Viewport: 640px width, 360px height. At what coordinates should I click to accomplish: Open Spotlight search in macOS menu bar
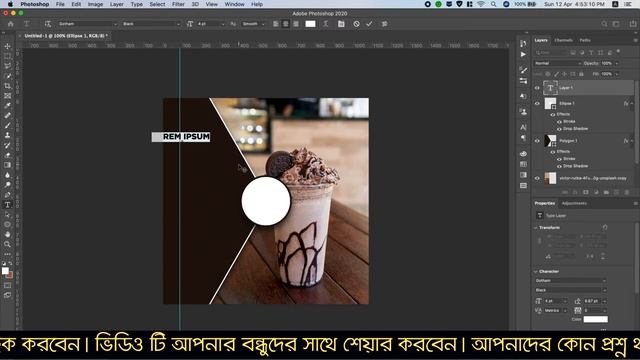(x=493, y=4)
